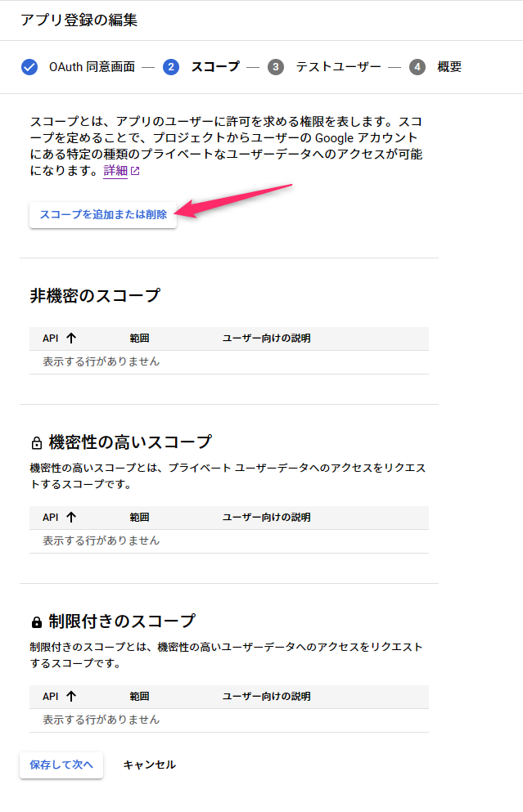
Task: Click the キャンセル button
Action: point(149,765)
